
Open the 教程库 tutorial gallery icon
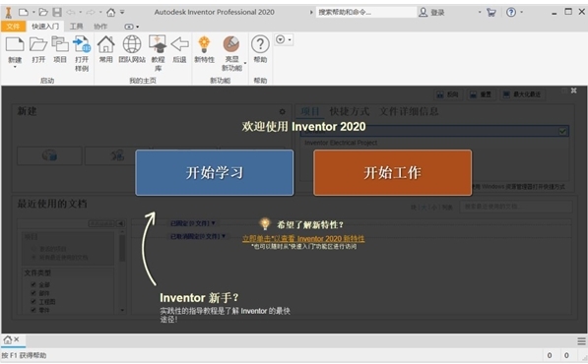158,44
